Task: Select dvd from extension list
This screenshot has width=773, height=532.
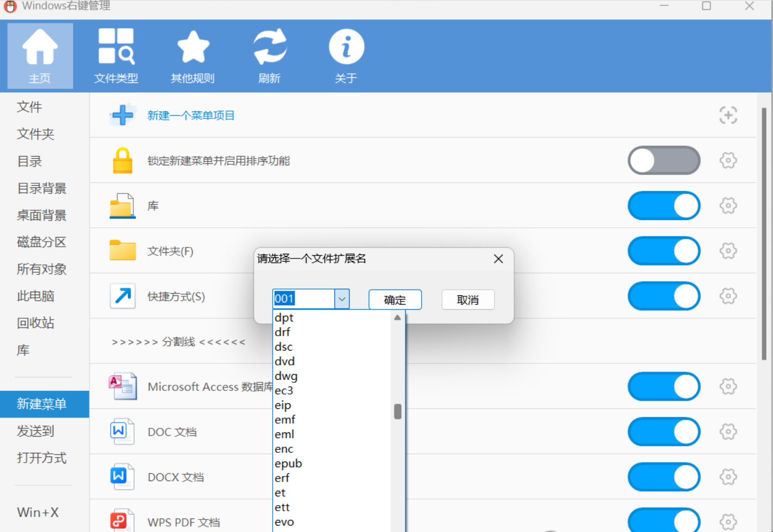Action: click(332, 361)
